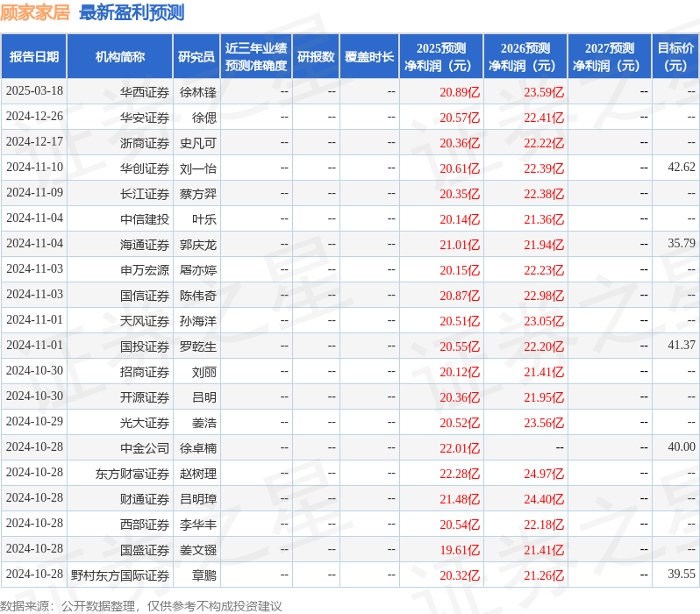Click the 近三年业绩预测准确度 header
The width and height of the screenshot is (700, 614).
(256, 57)
